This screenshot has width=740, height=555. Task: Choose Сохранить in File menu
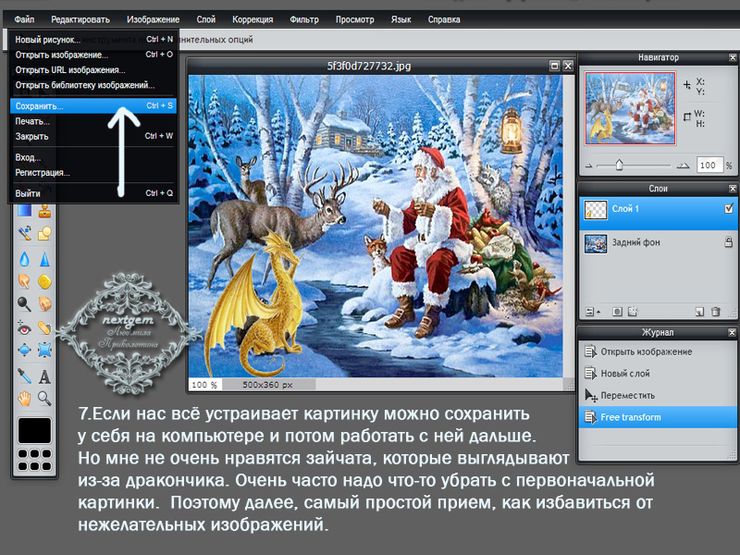(x=93, y=106)
